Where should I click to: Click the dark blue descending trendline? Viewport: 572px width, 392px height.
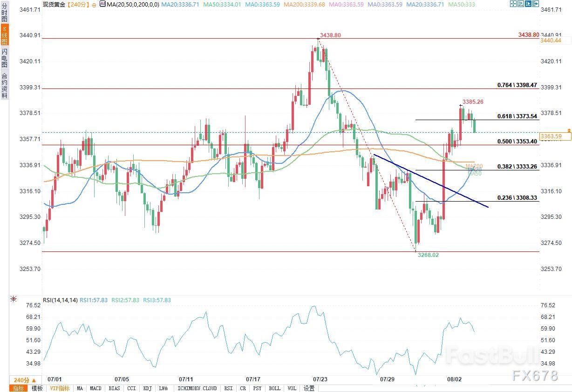point(431,181)
